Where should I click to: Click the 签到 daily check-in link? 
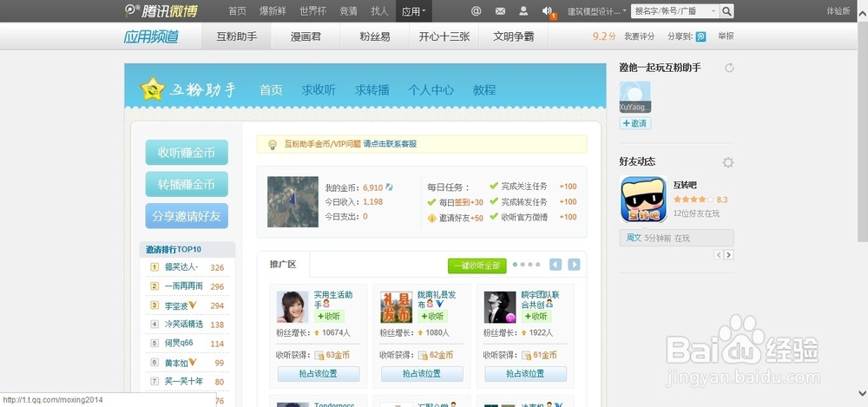(x=462, y=203)
